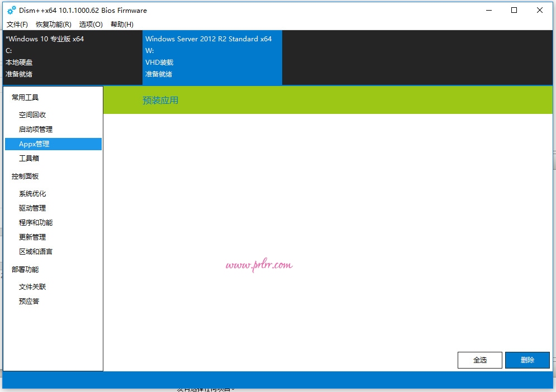Screen dimensions: 556x392
Task: Open 更新管理 in the sidebar
Action: point(32,237)
